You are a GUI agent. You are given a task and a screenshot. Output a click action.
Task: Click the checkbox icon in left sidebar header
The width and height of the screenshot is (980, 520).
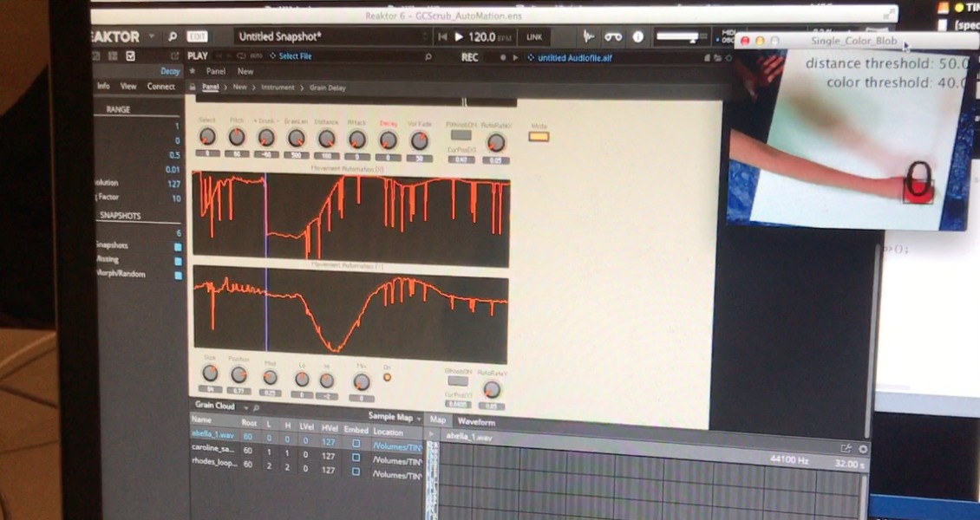pyautogui.click(x=131, y=56)
